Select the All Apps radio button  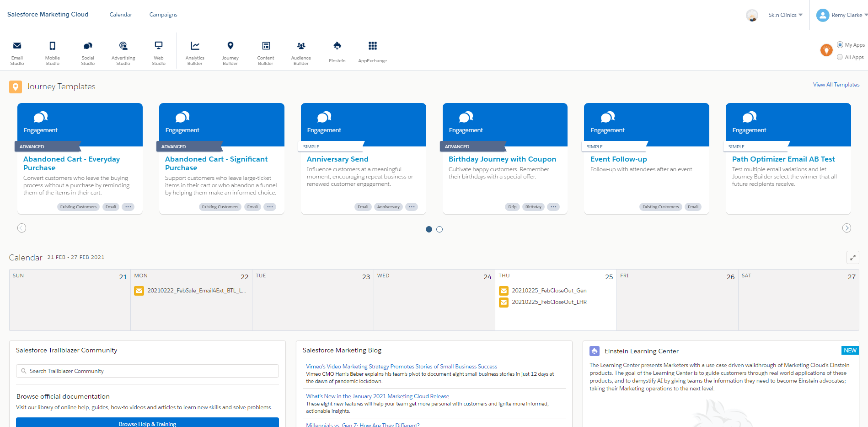(840, 57)
